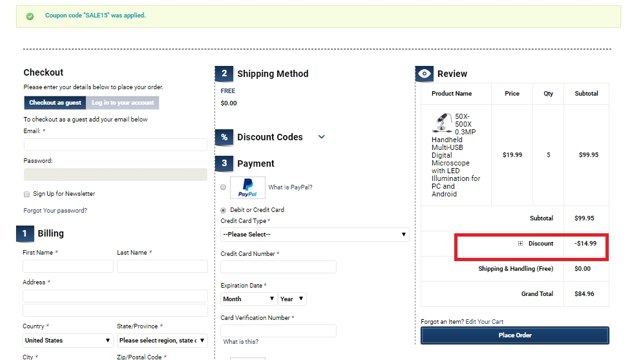Click the microscope product thumbnail
This screenshot has width=639, height=360.
[x=442, y=123]
